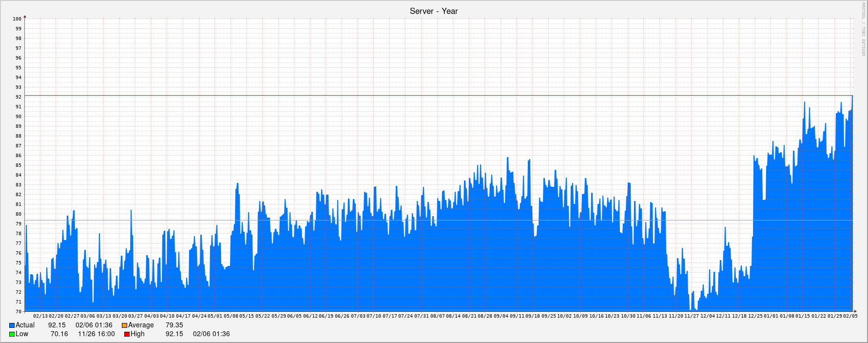Select the 02/05 date on the x-axis
The image size is (868, 343).
(x=850, y=316)
